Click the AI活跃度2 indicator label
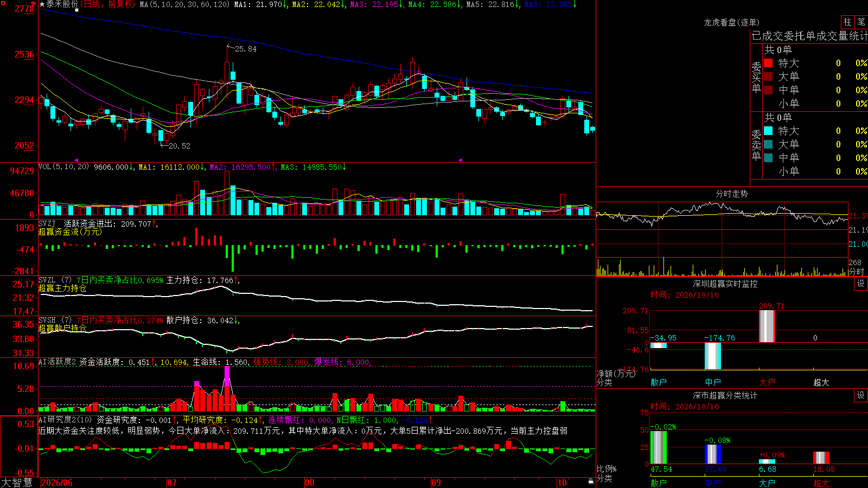 [58, 362]
